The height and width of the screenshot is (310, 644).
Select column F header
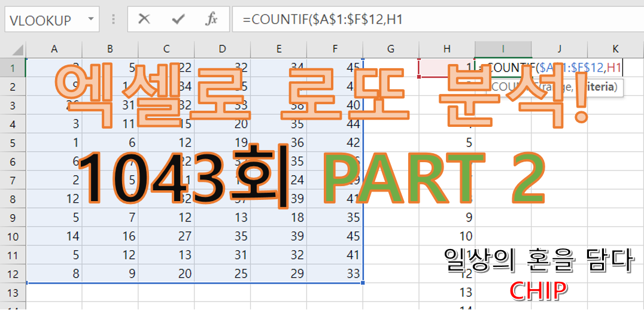pos(335,49)
